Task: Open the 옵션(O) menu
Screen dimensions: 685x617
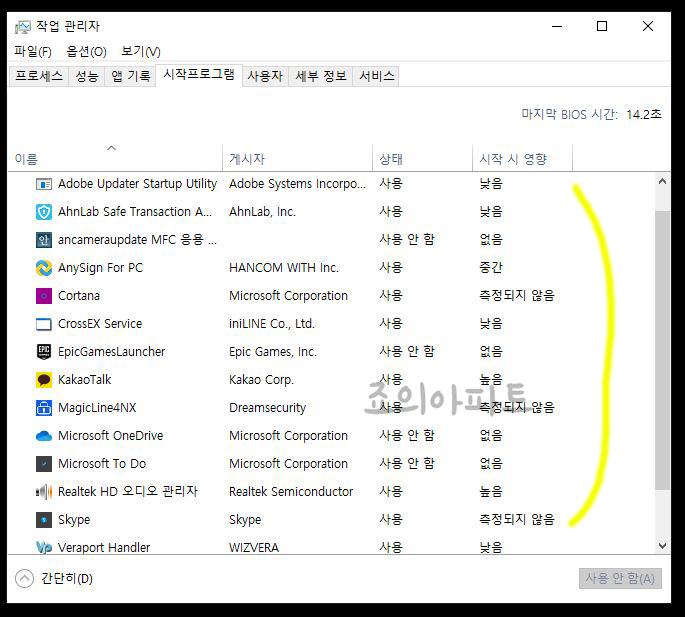Action: tap(86, 52)
